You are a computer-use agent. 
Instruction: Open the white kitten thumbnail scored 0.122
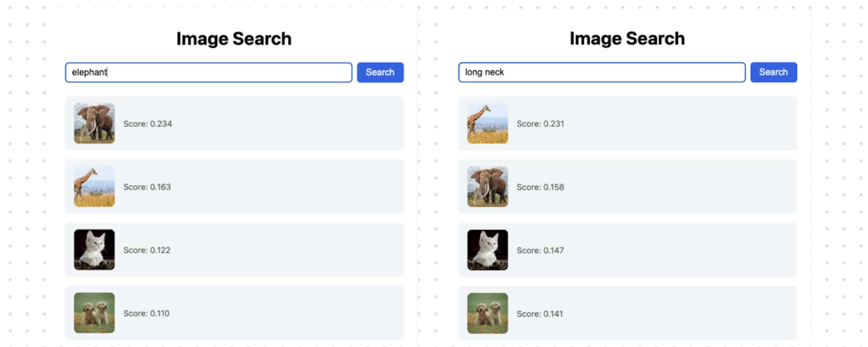click(94, 250)
